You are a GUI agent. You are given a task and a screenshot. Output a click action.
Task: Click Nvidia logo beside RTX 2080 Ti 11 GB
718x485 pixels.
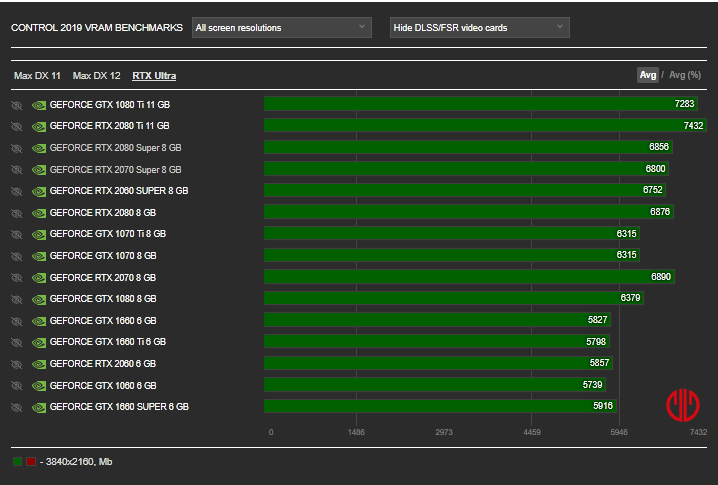pyautogui.click(x=39, y=127)
